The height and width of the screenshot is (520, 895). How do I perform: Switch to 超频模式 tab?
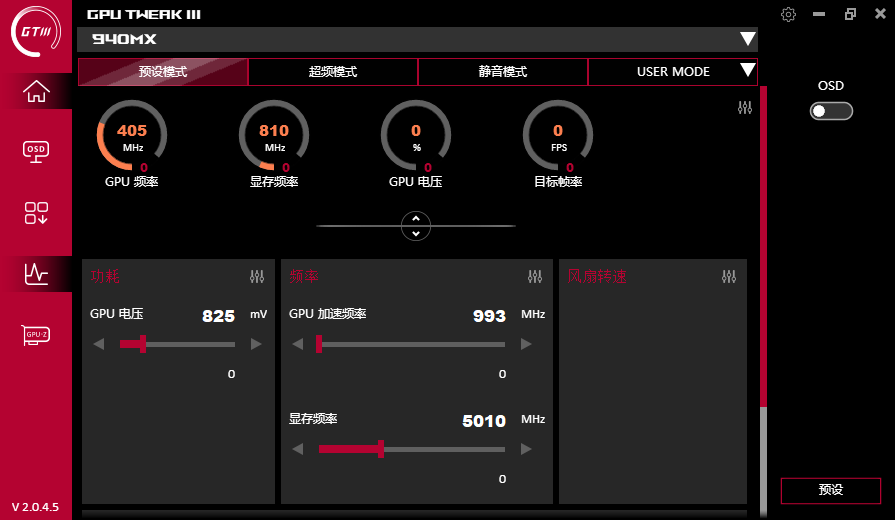point(333,72)
